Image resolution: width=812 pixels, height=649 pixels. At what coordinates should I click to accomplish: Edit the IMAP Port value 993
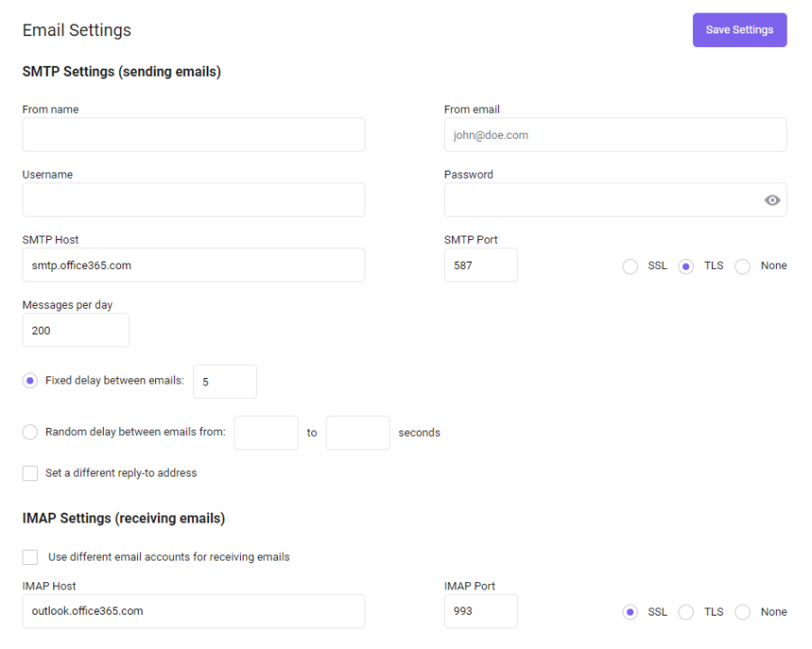pyautogui.click(x=481, y=611)
